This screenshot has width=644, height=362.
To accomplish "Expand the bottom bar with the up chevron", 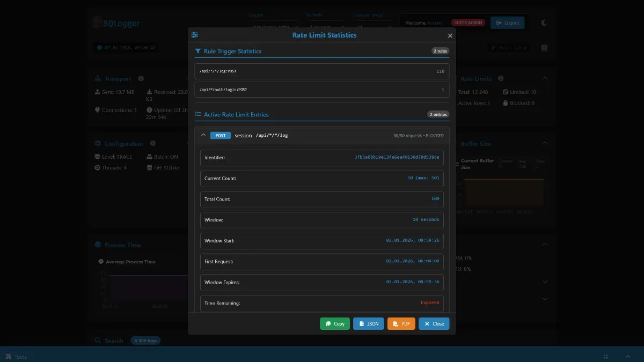I will pos(628,357).
